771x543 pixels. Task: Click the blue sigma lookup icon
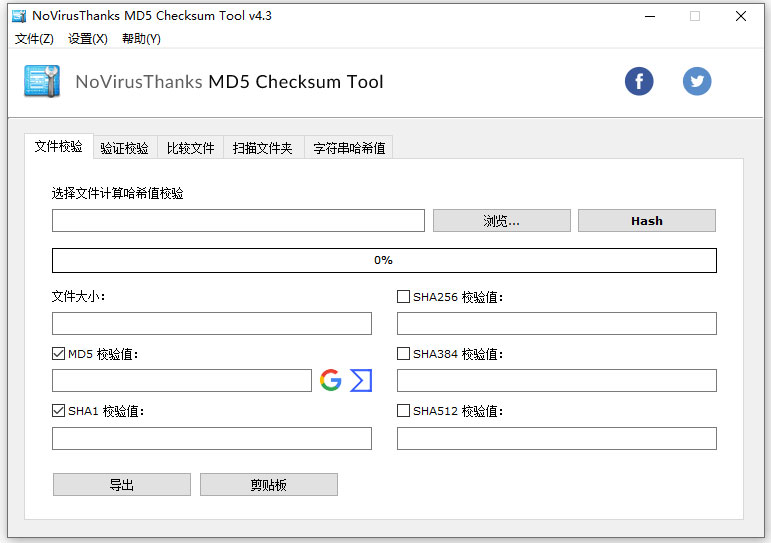(x=361, y=380)
